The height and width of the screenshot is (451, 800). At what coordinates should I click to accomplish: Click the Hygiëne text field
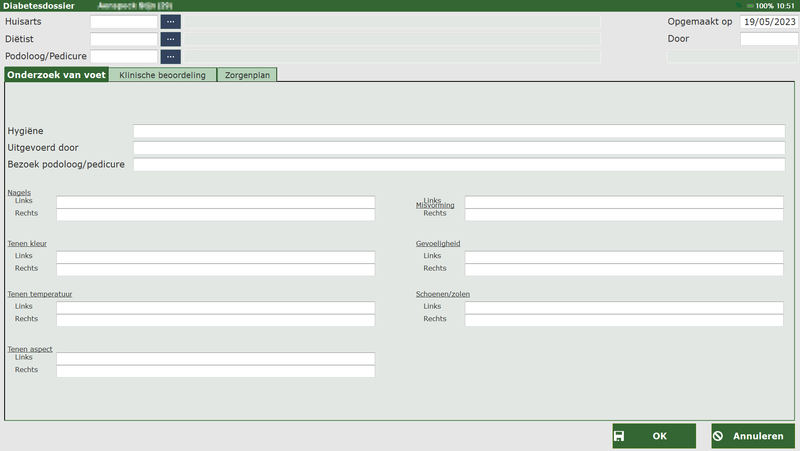(459, 131)
